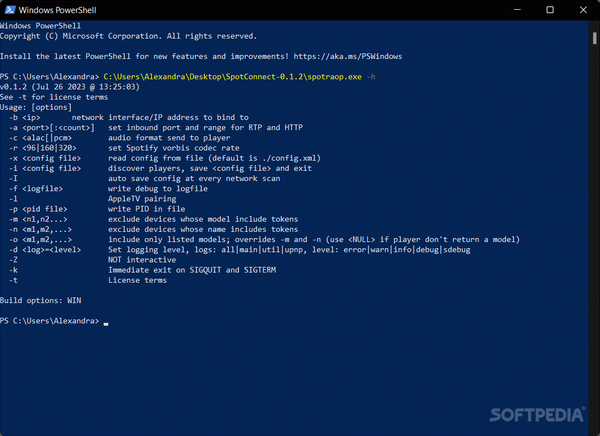600x436 pixels.
Task: Click the https://aka.ms/PSWindows URL text
Action: click(x=348, y=57)
